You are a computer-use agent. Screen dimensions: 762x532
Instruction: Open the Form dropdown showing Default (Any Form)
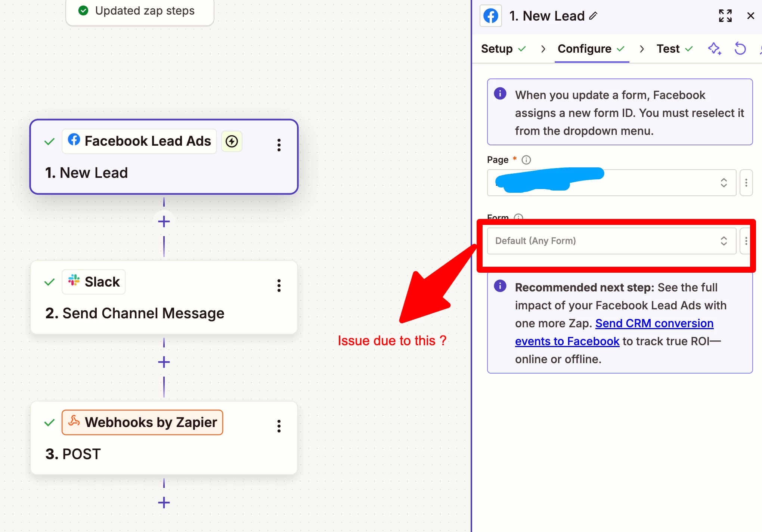point(611,241)
